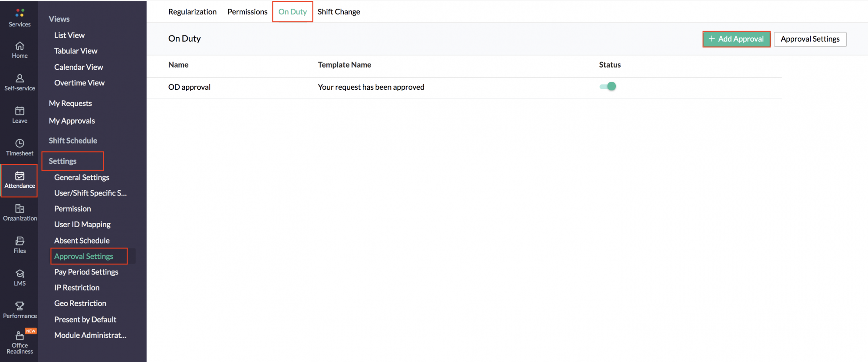Open User ID Mapping
This screenshot has height=362, width=868.
click(x=82, y=225)
